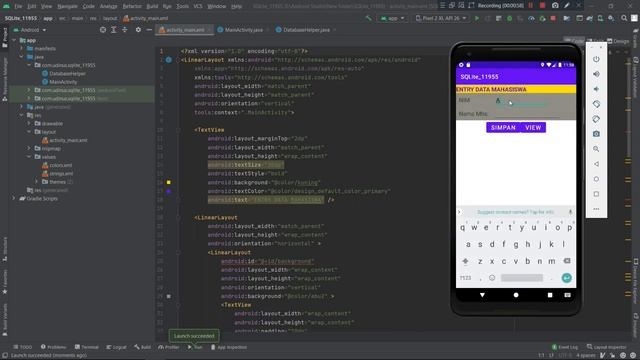
Task: Collapse the app module node
Action: pos(14,40)
